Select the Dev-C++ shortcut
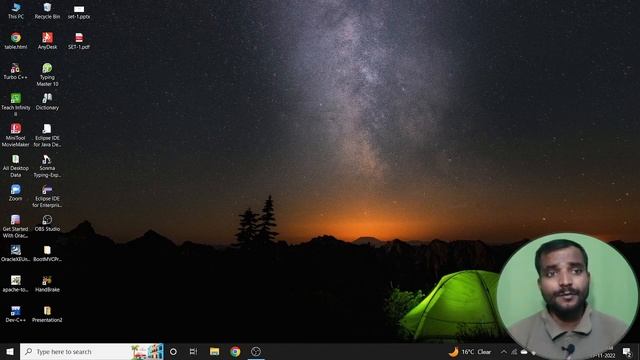This screenshot has height=360, width=640. tap(16, 314)
